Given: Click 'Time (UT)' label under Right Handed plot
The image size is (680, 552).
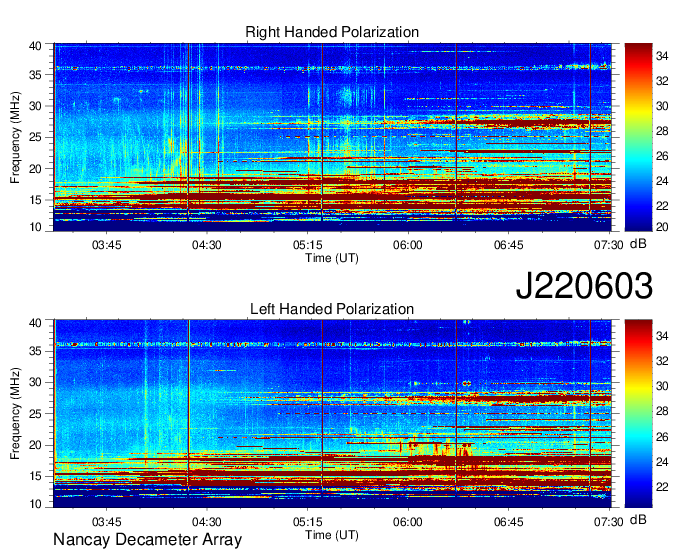Looking at the screenshot, I should (332, 258).
